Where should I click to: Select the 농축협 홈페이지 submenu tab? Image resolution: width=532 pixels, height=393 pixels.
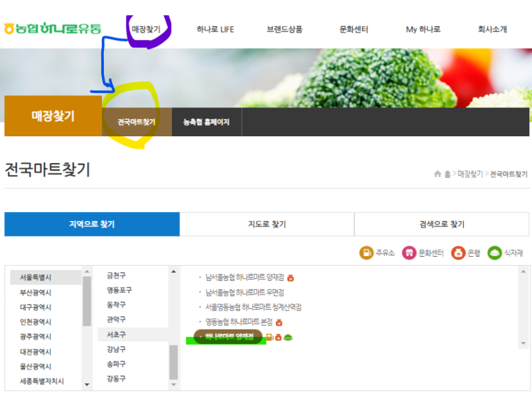pyautogui.click(x=206, y=122)
